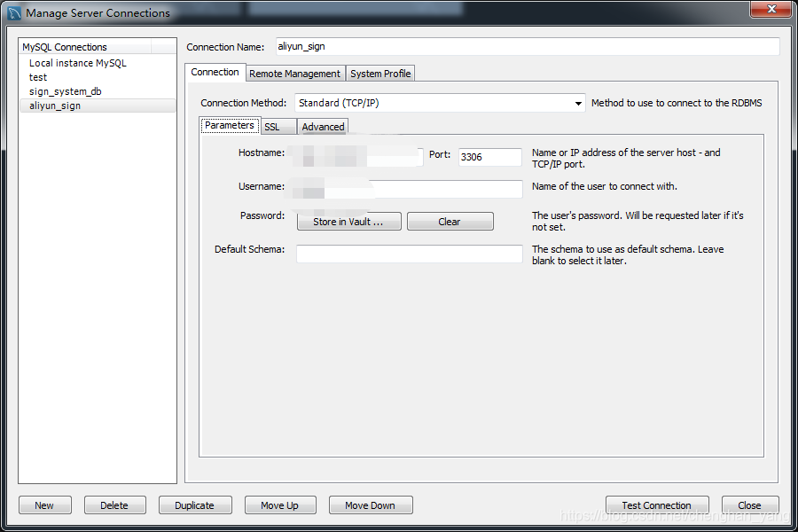Duplicate the selected connection

pyautogui.click(x=195, y=505)
